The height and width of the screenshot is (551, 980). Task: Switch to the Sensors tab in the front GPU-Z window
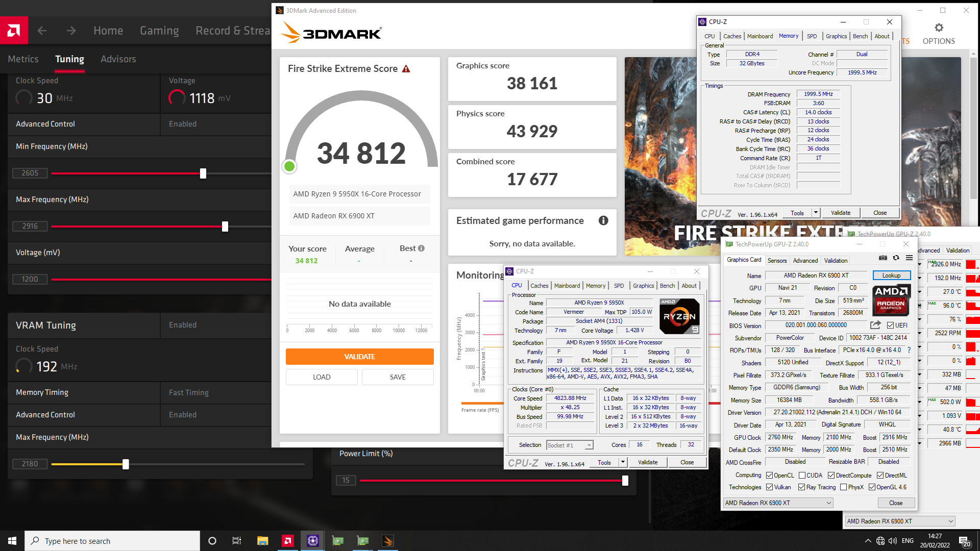pos(777,261)
